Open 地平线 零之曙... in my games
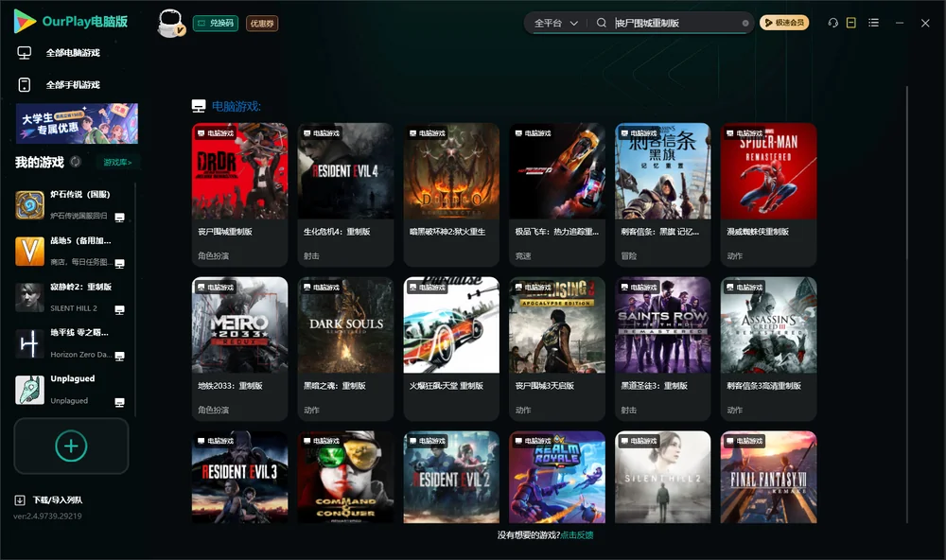The image size is (946, 560). click(71, 343)
